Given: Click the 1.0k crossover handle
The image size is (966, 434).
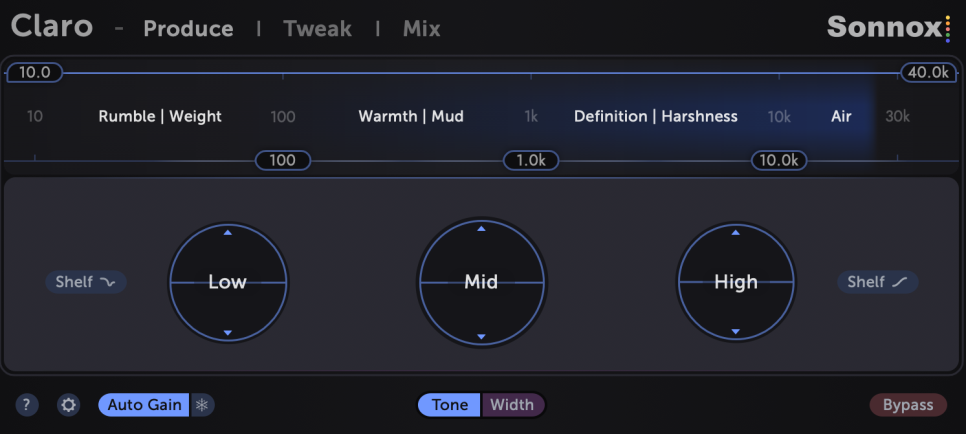Looking at the screenshot, I should click(531, 160).
